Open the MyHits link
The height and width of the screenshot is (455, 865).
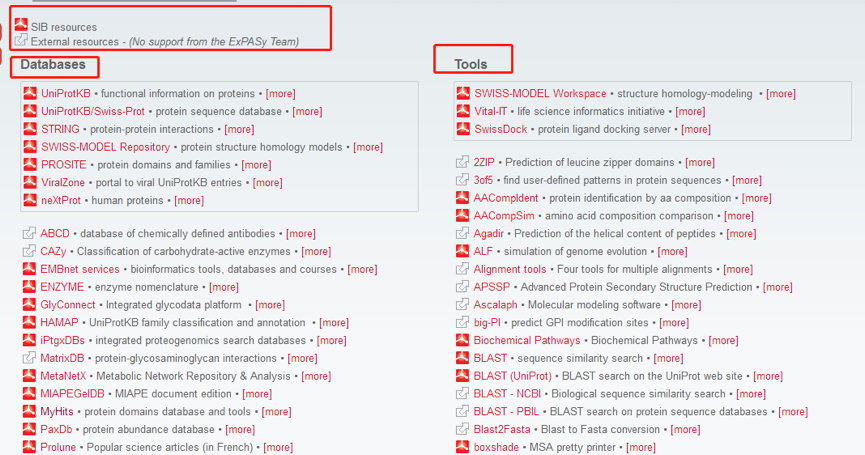point(57,411)
